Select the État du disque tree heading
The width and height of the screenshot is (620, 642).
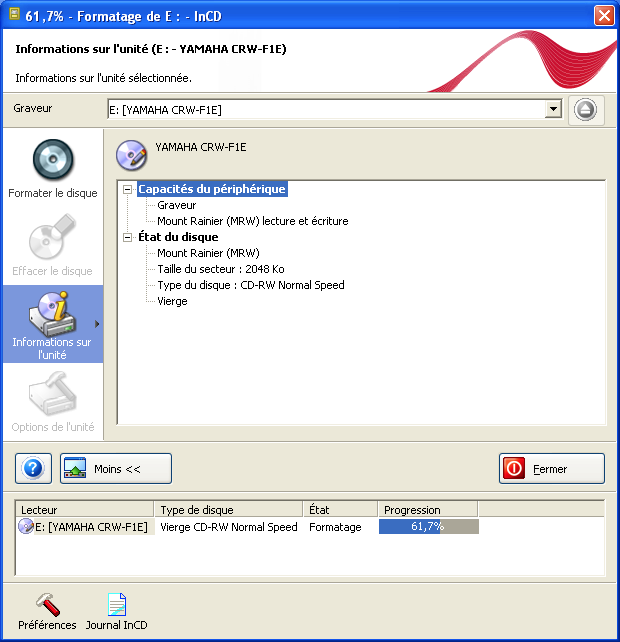coord(178,237)
